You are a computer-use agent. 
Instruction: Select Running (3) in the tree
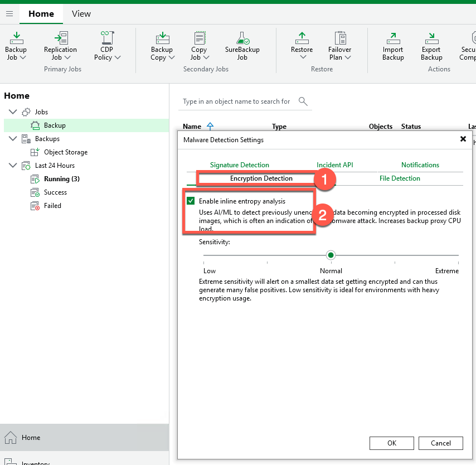click(61, 179)
